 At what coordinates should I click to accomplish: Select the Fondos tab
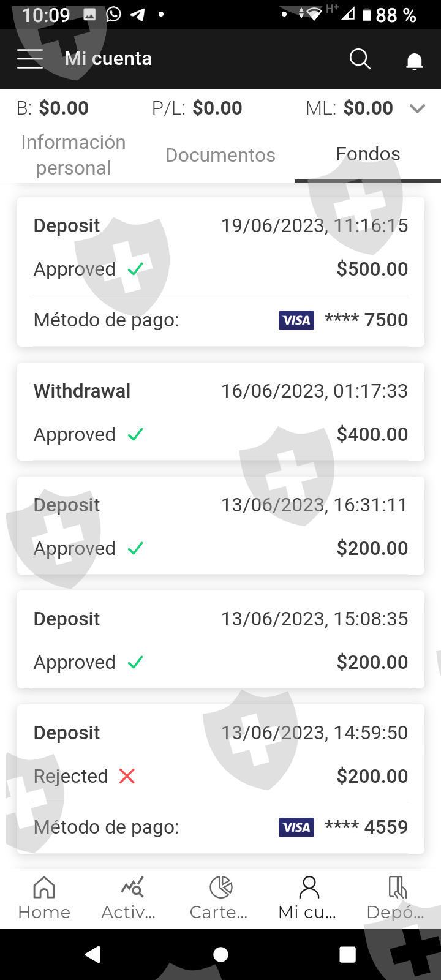coord(367,154)
